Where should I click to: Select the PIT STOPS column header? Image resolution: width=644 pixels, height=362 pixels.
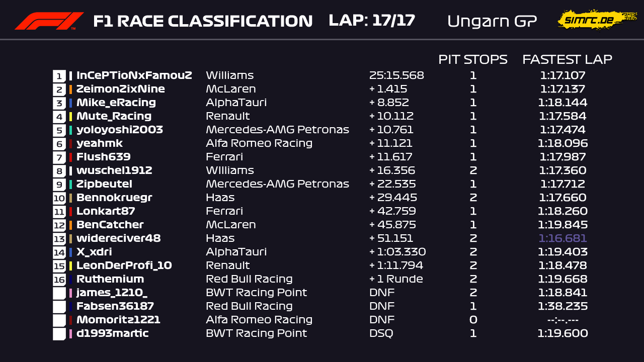pos(472,59)
